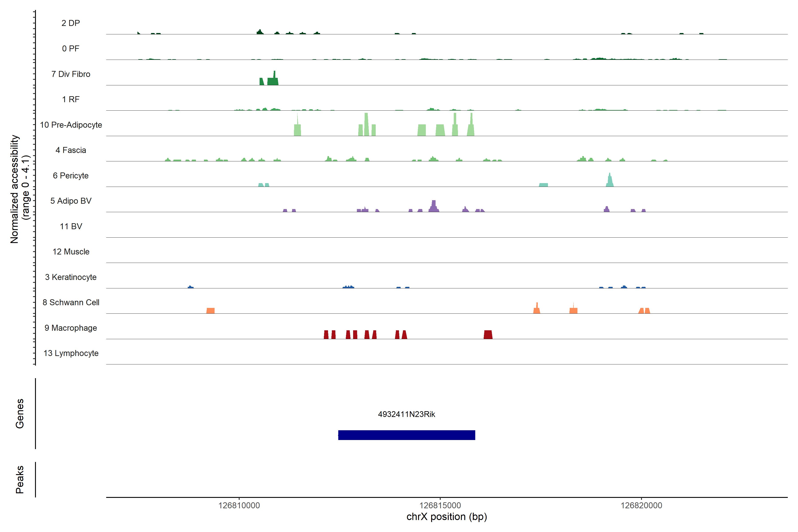Screen dimensions: 798x532
Task: Select the 10 Pre-Adipocyte track label
Action: tap(71, 125)
